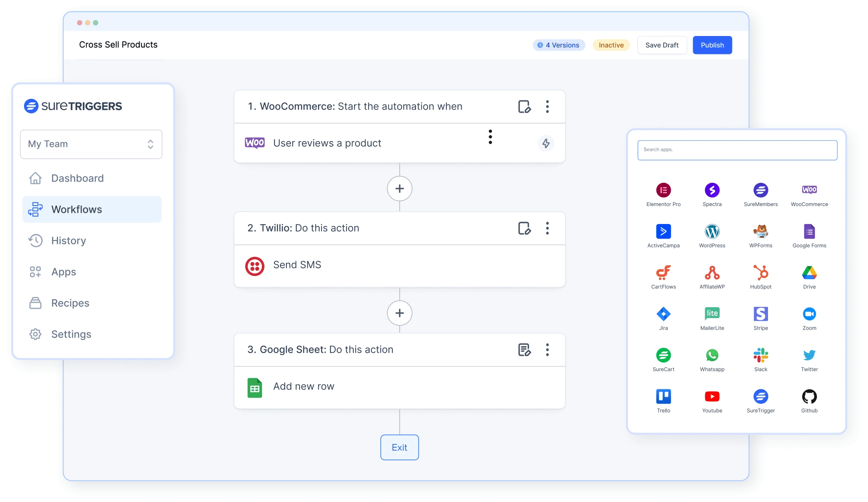This screenshot has height=502, width=868.
Task: Select the Elementor Pro app icon
Action: (x=663, y=190)
